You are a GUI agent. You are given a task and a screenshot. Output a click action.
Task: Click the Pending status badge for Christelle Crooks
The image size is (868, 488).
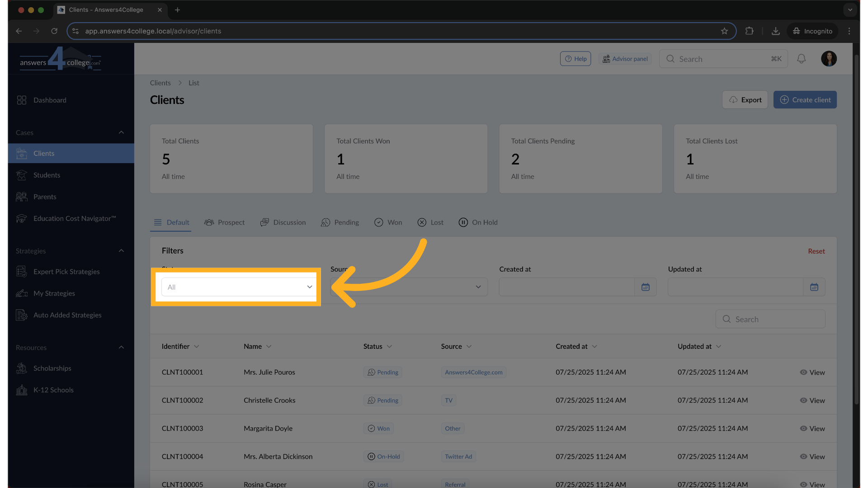(382, 400)
